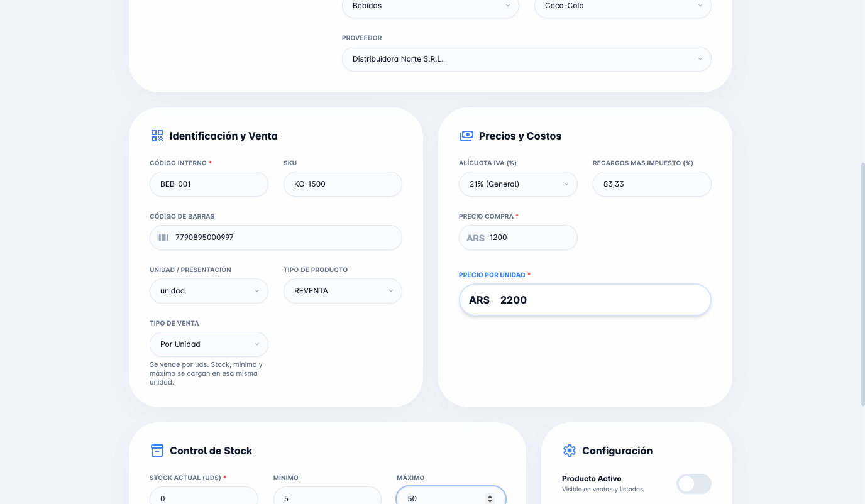Viewport: 865px width, 504px height.
Task: Click the ARS prefix in Precio Compra
Action: click(475, 238)
